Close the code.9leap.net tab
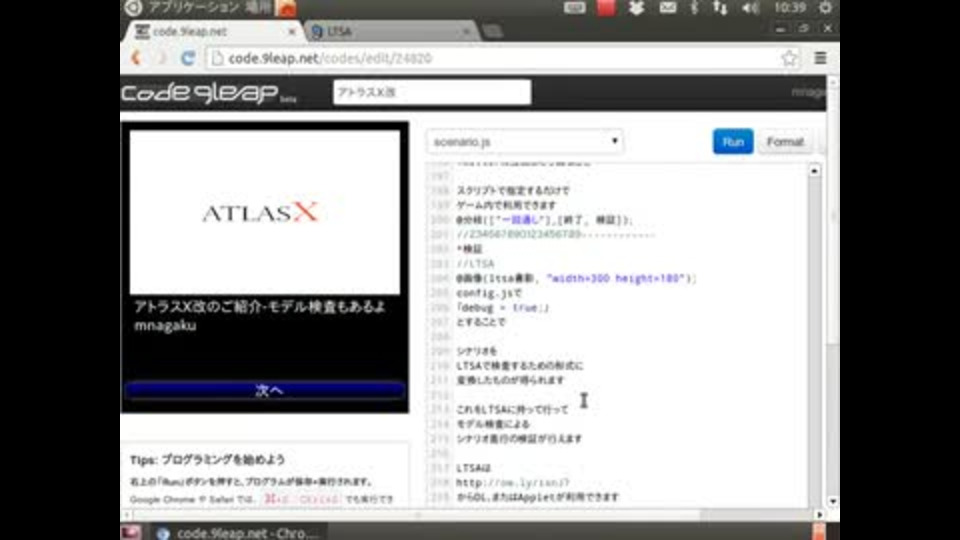960x540 pixels. click(291, 31)
